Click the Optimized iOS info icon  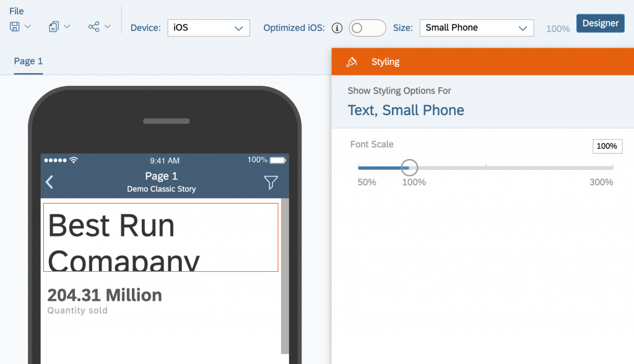337,28
